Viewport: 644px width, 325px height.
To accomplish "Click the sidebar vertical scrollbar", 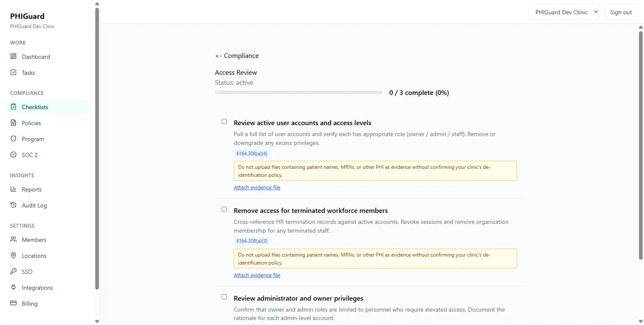I will click(97, 149).
